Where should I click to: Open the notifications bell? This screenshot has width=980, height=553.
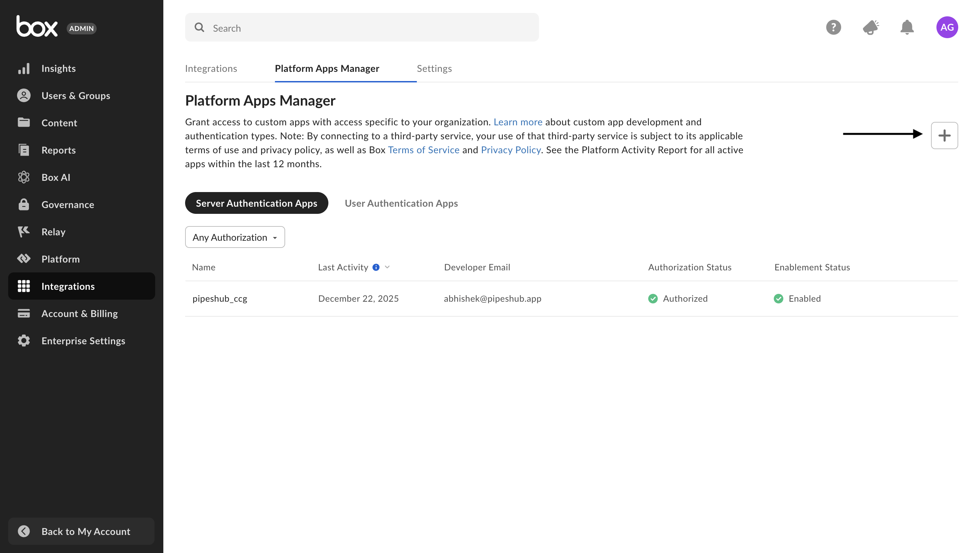click(x=907, y=27)
